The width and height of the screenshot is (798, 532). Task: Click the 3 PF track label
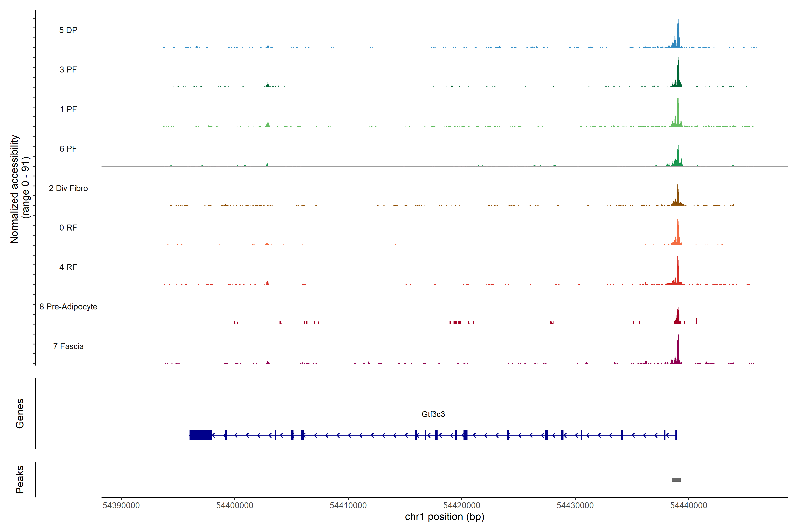click(x=68, y=70)
